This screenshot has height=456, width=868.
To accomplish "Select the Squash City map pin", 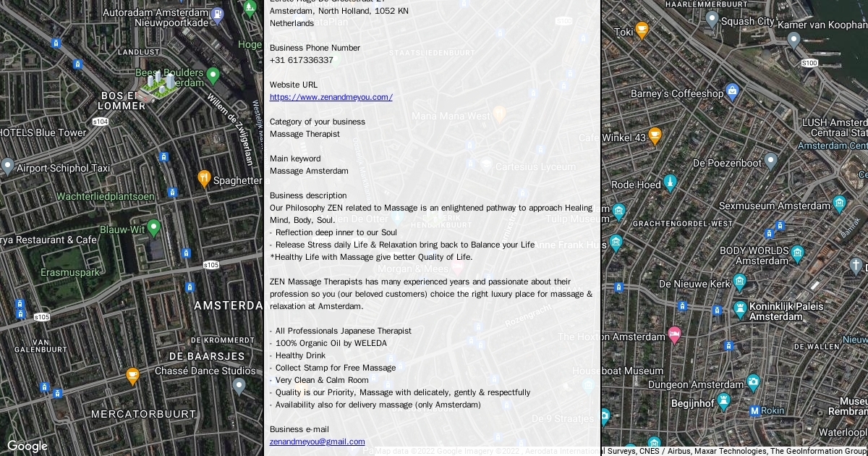I will (712, 20).
